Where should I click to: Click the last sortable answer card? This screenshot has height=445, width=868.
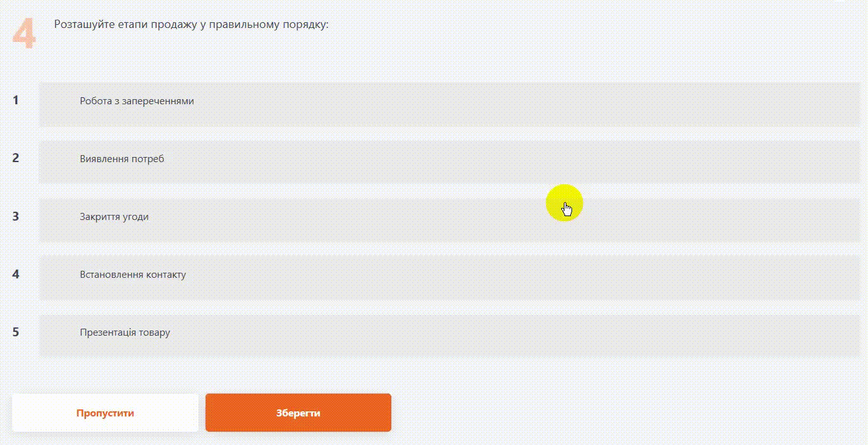pyautogui.click(x=449, y=336)
